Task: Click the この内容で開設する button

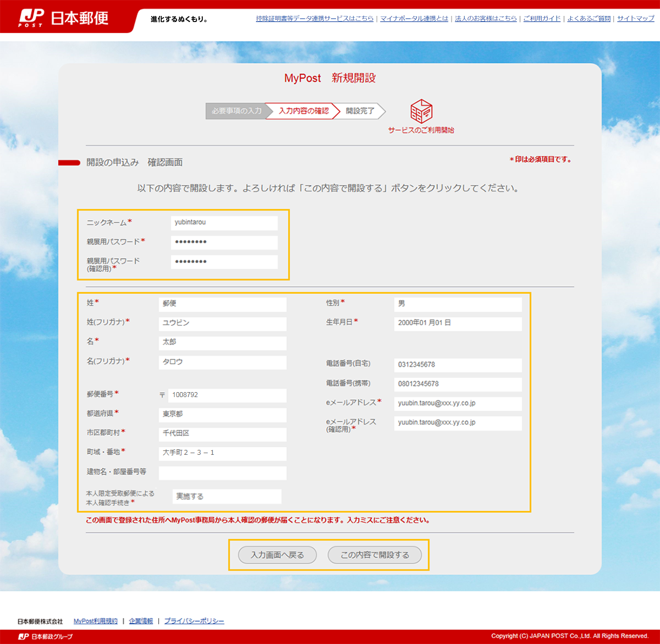Action: pyautogui.click(x=375, y=555)
